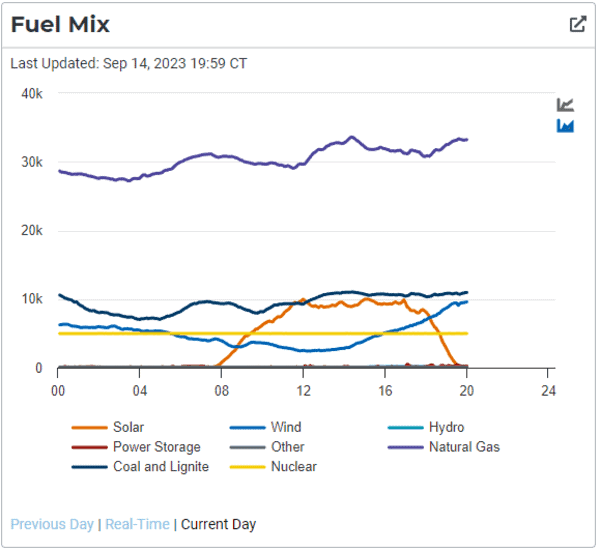Toggle Coal and Lignite legend entry
The image size is (600, 552).
pos(160,466)
